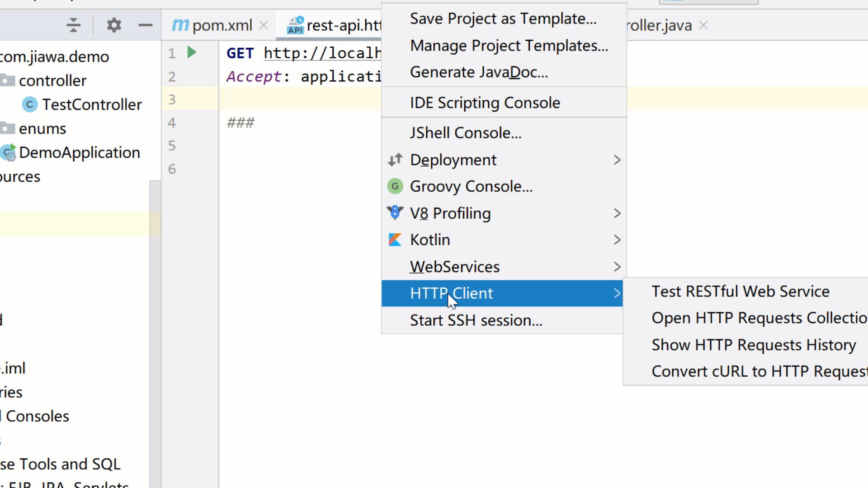Expand the Kotlin submenu arrow

click(617, 239)
